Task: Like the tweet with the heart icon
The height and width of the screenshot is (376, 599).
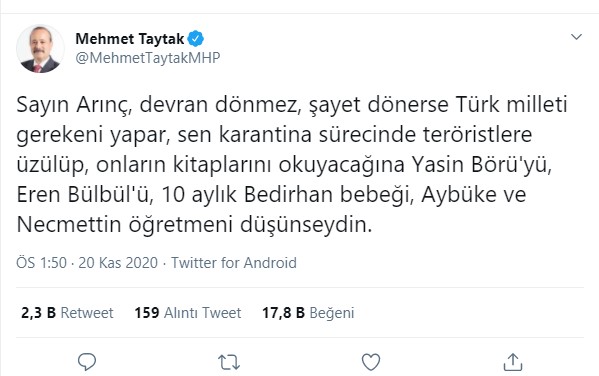Action: pyautogui.click(x=371, y=362)
